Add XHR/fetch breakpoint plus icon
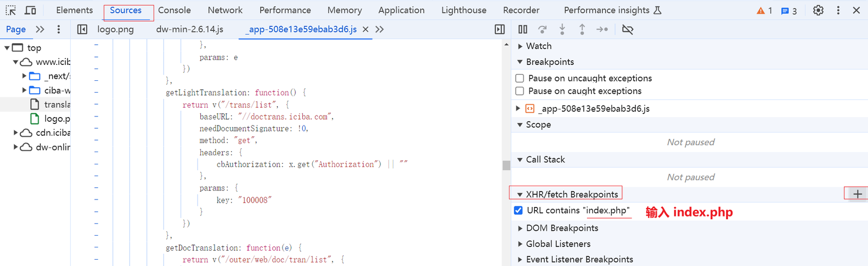This screenshot has width=868, height=266. coord(857,194)
